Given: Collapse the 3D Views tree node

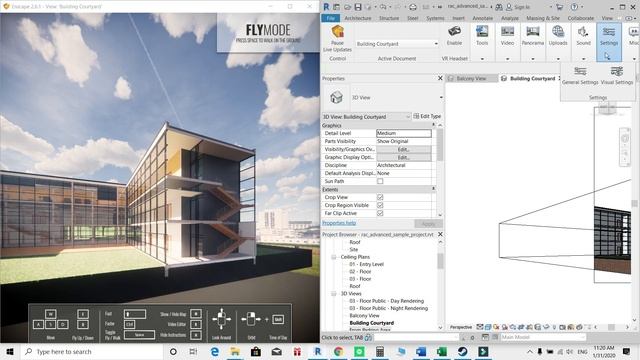Looking at the screenshot, I should (333, 294).
